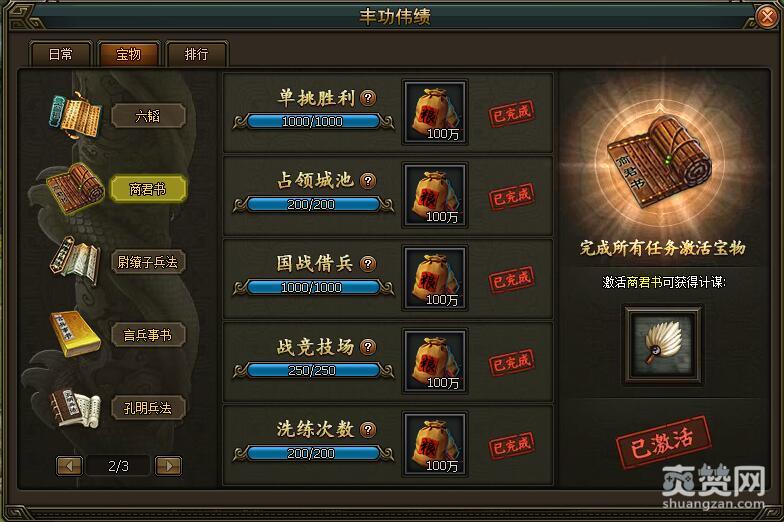The width and height of the screenshot is (784, 522).
Task: Click the 战竞技场 progress bar 250/250
Action: point(313,370)
